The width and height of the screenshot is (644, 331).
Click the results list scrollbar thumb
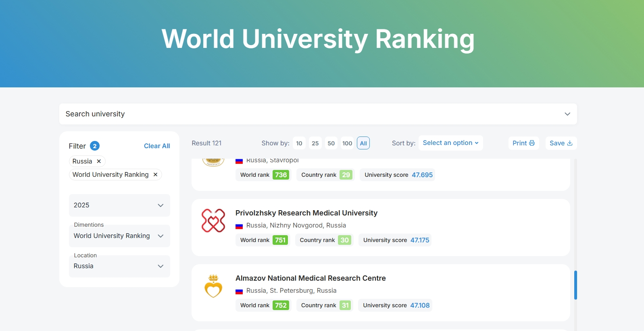click(575, 285)
